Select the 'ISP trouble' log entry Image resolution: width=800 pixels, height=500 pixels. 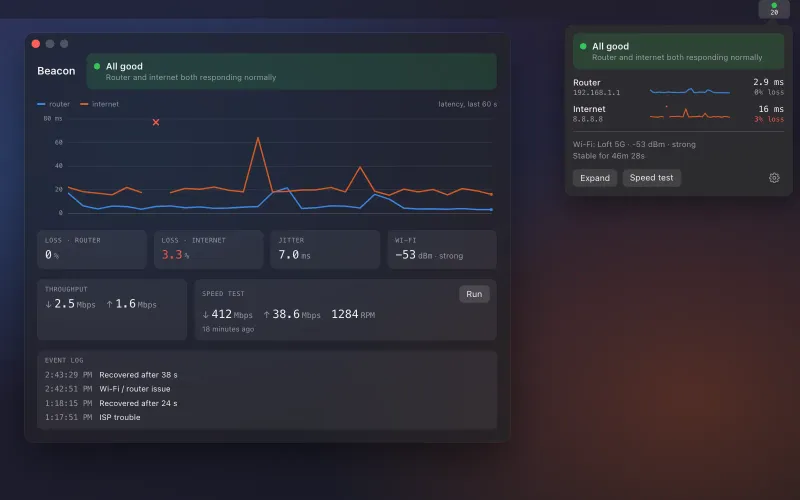coord(120,417)
